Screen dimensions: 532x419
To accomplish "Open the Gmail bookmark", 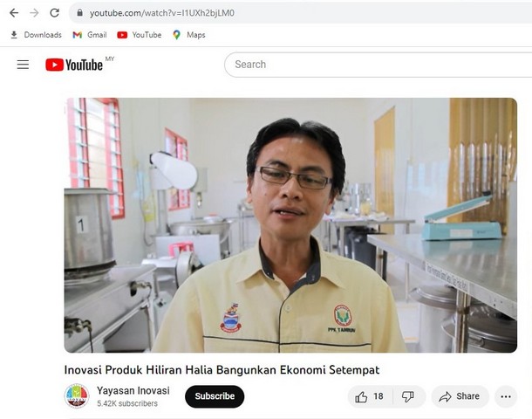I will [x=90, y=35].
